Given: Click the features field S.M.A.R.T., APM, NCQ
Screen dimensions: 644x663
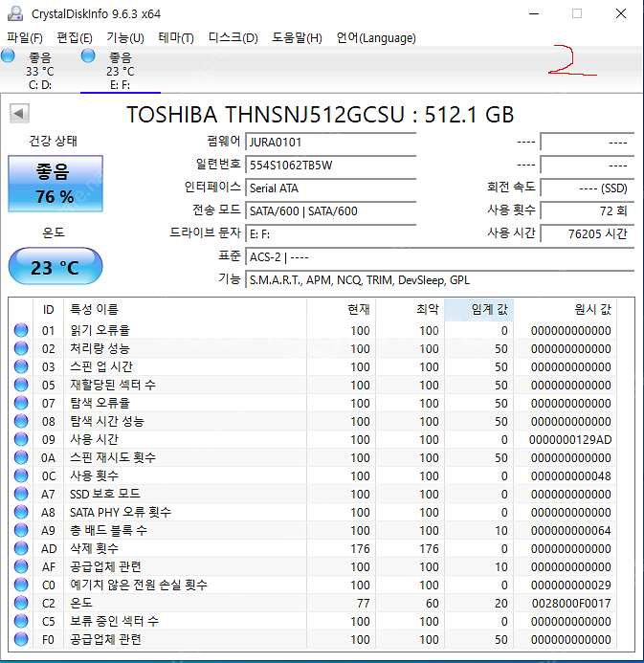Looking at the screenshot, I should click(x=440, y=280).
